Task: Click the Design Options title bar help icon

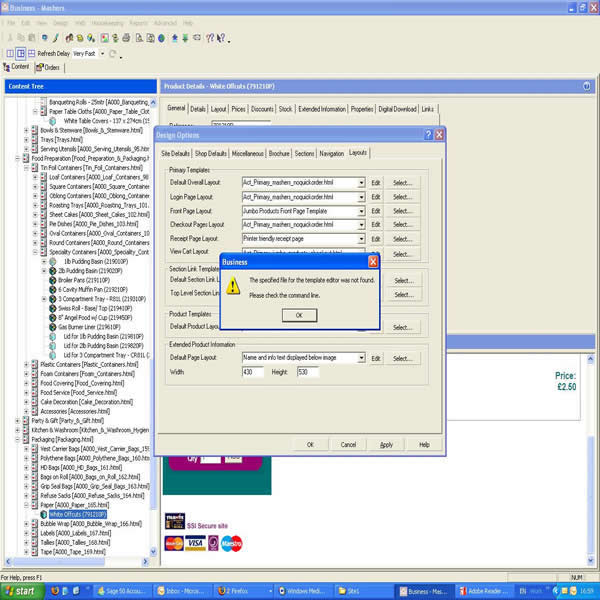Action: [x=429, y=135]
